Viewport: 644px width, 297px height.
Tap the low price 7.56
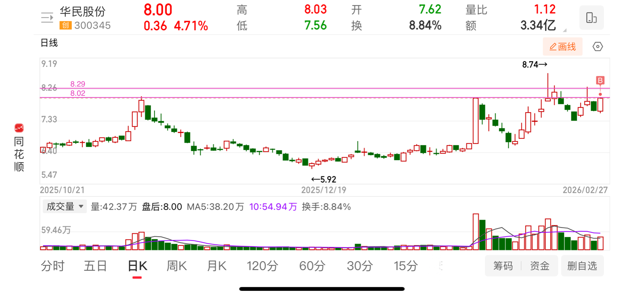pos(316,26)
